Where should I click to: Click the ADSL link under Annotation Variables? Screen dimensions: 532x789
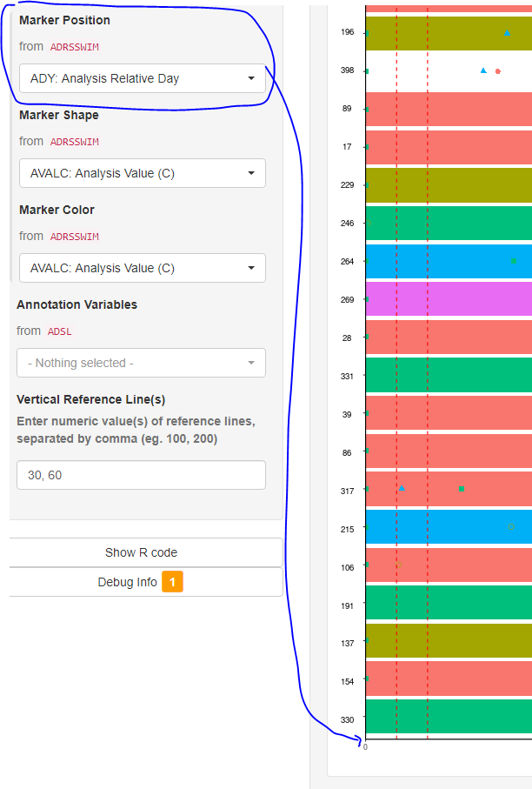click(x=59, y=331)
